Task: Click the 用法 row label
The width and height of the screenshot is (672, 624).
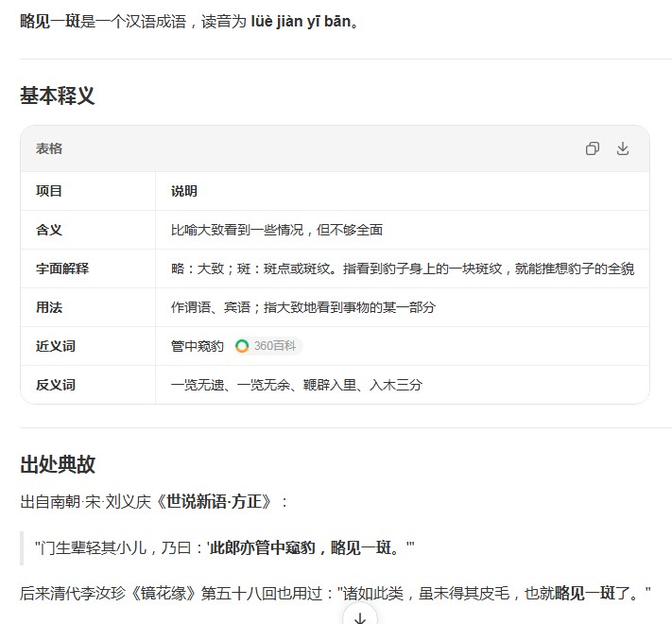Action: pos(49,307)
